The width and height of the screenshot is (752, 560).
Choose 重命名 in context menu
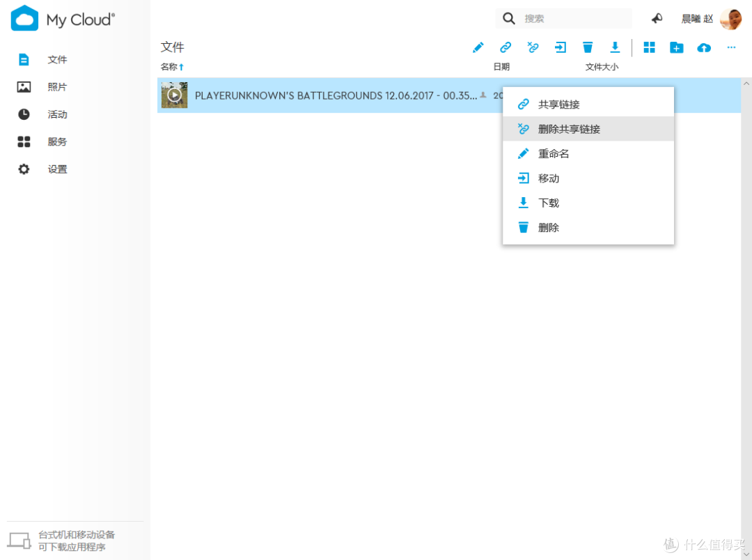588,153
